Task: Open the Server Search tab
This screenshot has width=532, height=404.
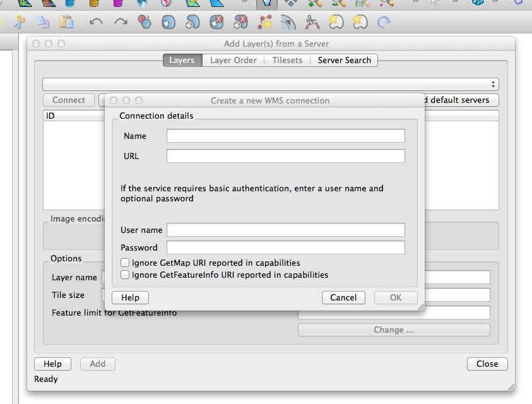Action: [344, 60]
